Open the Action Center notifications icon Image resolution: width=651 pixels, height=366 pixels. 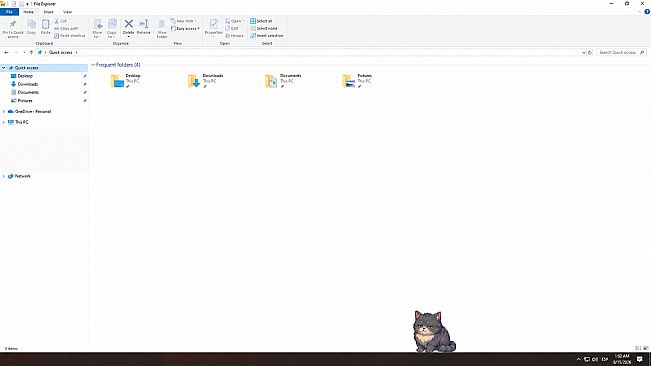point(640,359)
